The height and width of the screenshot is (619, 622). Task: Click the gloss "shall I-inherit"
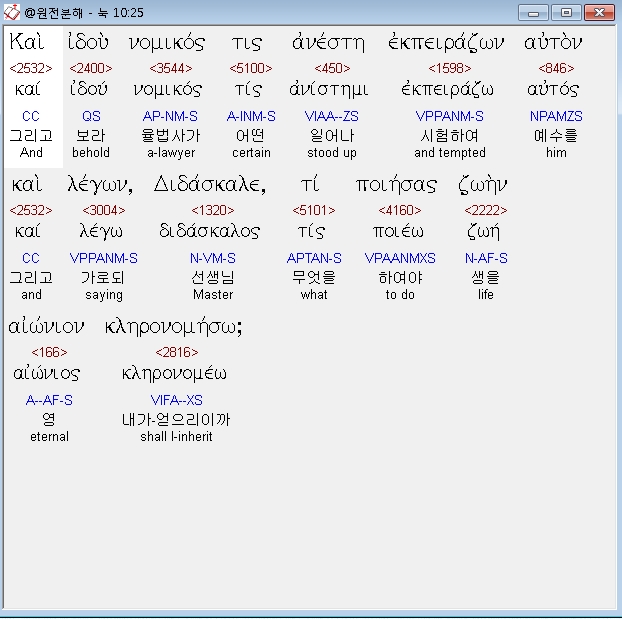point(176,436)
